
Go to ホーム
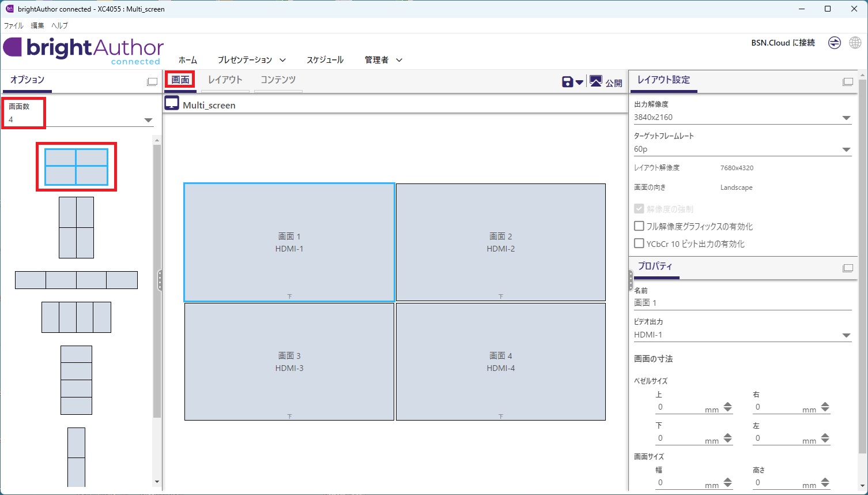click(188, 60)
